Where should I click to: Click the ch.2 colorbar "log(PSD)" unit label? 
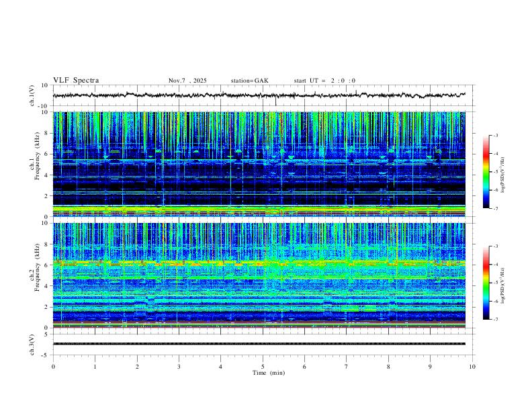point(503,286)
